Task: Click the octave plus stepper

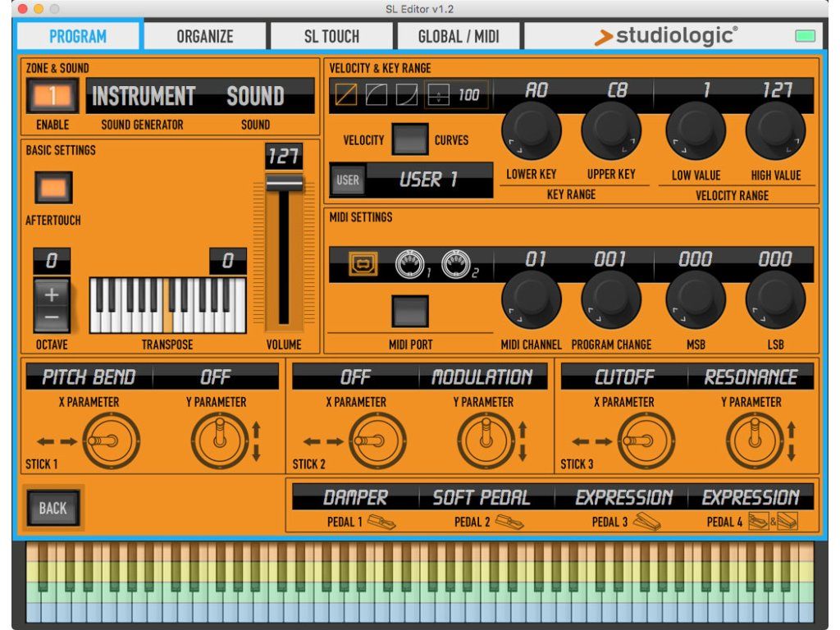Action: 51,295
